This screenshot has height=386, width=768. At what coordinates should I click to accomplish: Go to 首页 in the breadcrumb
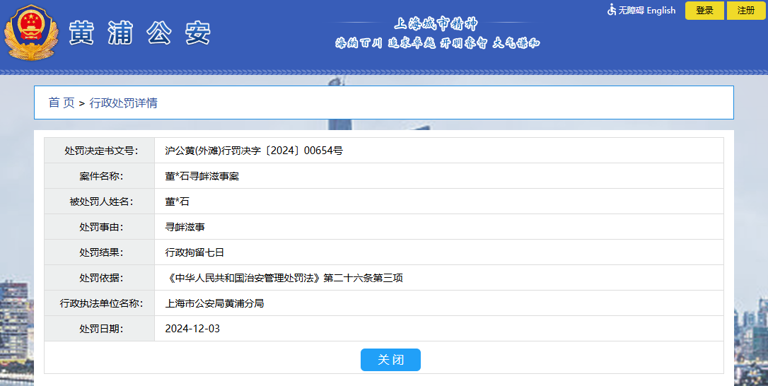pyautogui.click(x=61, y=103)
